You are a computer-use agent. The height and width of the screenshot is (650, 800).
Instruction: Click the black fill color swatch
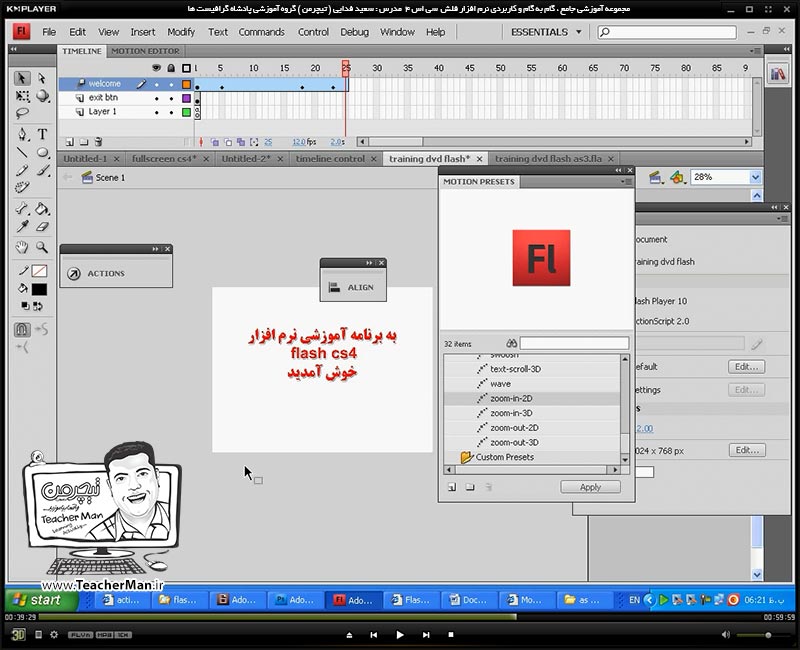[39, 289]
